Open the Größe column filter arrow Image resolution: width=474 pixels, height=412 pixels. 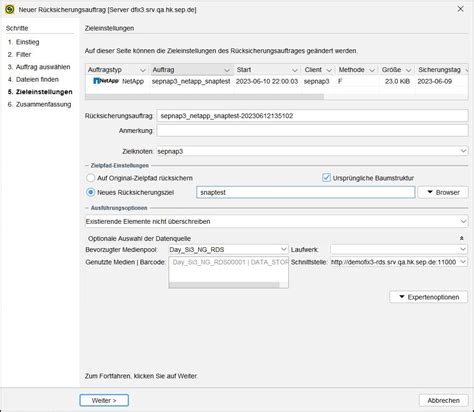click(x=408, y=70)
